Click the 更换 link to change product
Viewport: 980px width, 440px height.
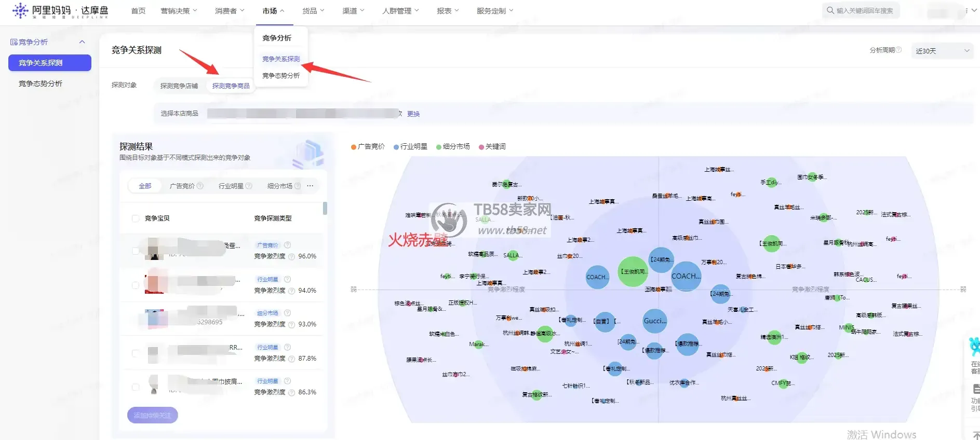pyautogui.click(x=413, y=114)
